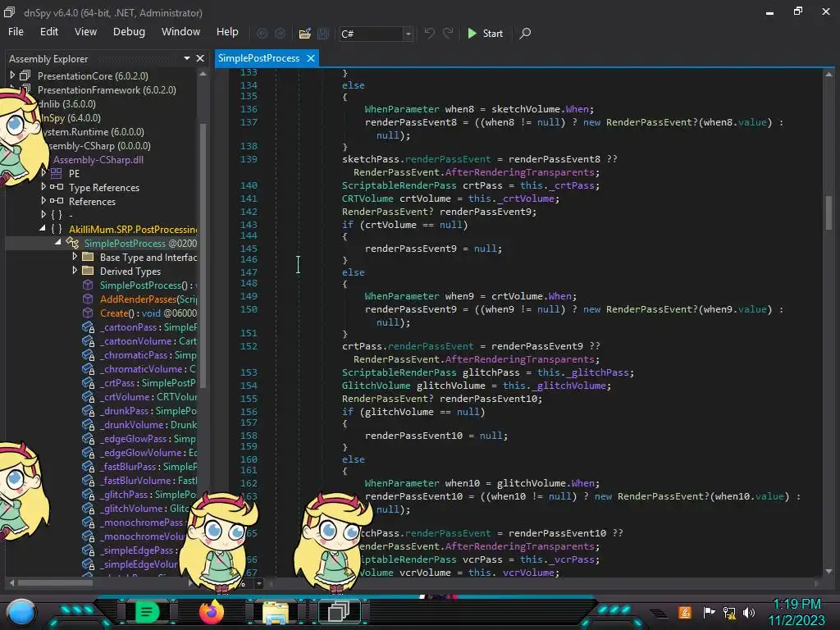The image size is (840, 630).
Task: Open the Help menu
Action: point(227,32)
